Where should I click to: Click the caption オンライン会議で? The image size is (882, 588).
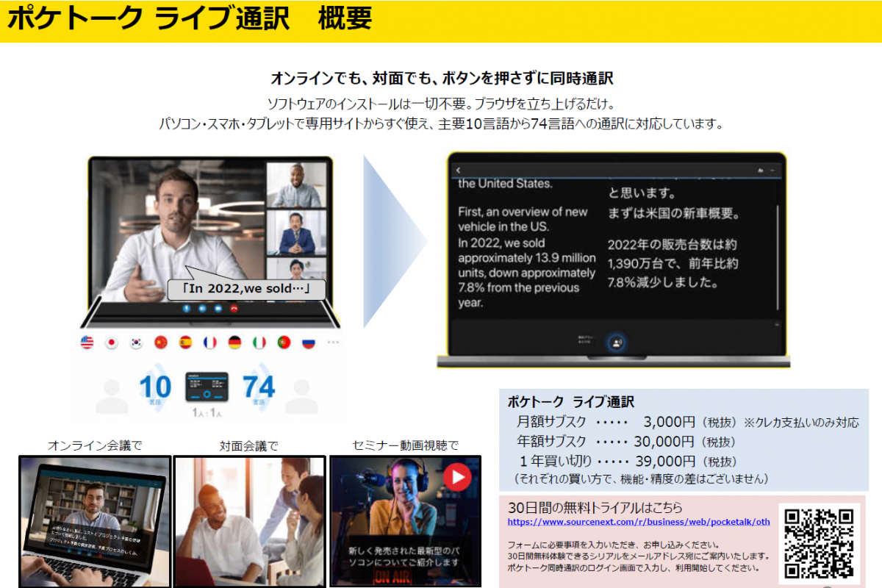95,445
